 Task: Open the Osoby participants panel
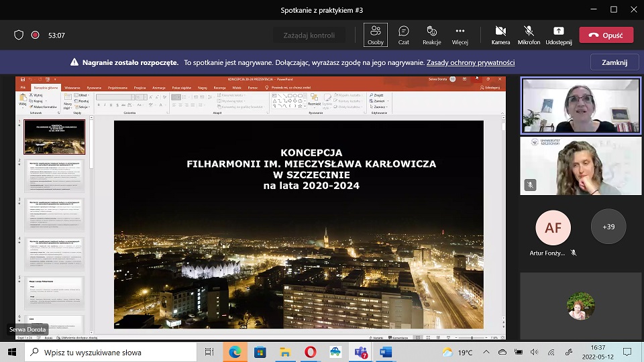[x=376, y=35]
